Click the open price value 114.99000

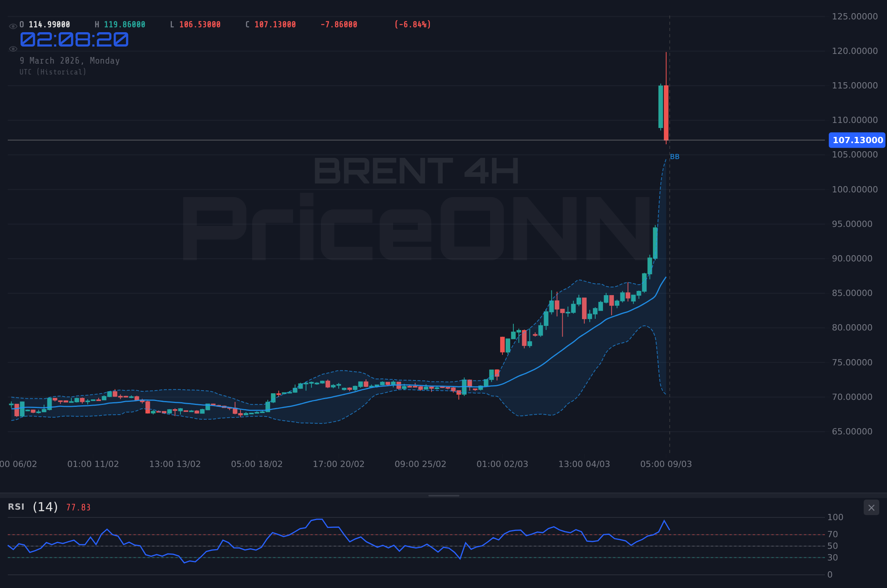49,25
